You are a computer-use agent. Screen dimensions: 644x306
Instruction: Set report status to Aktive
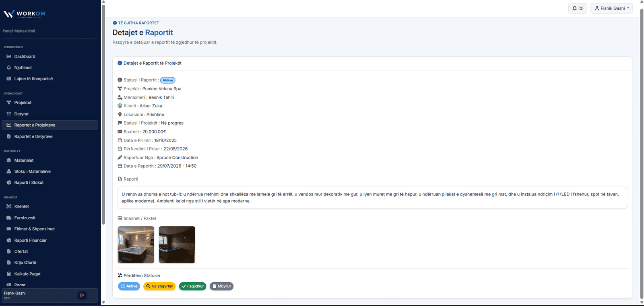(x=129, y=286)
